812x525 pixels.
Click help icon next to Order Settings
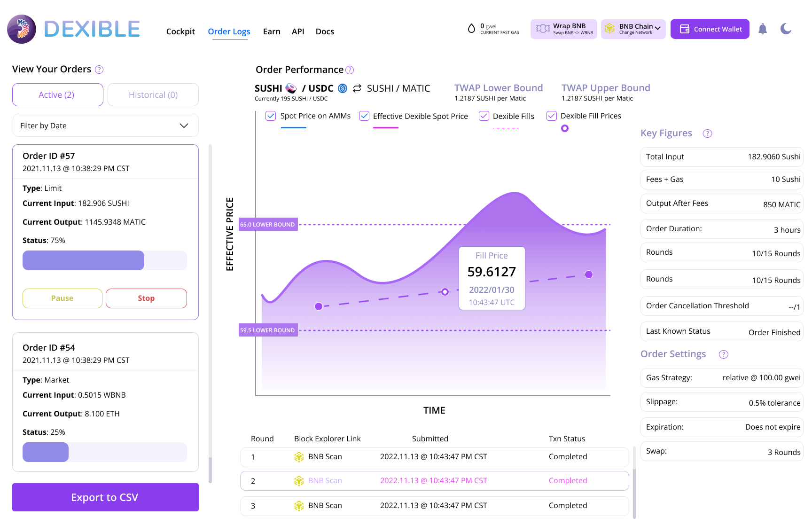[x=723, y=354]
